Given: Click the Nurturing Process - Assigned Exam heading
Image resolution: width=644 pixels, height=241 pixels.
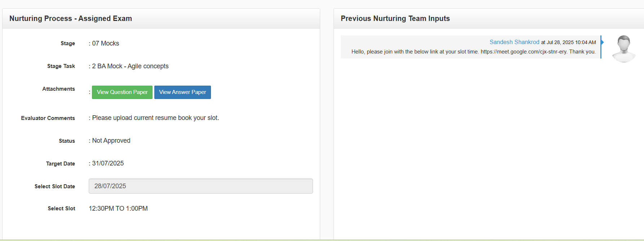Looking at the screenshot, I should pyautogui.click(x=71, y=18).
